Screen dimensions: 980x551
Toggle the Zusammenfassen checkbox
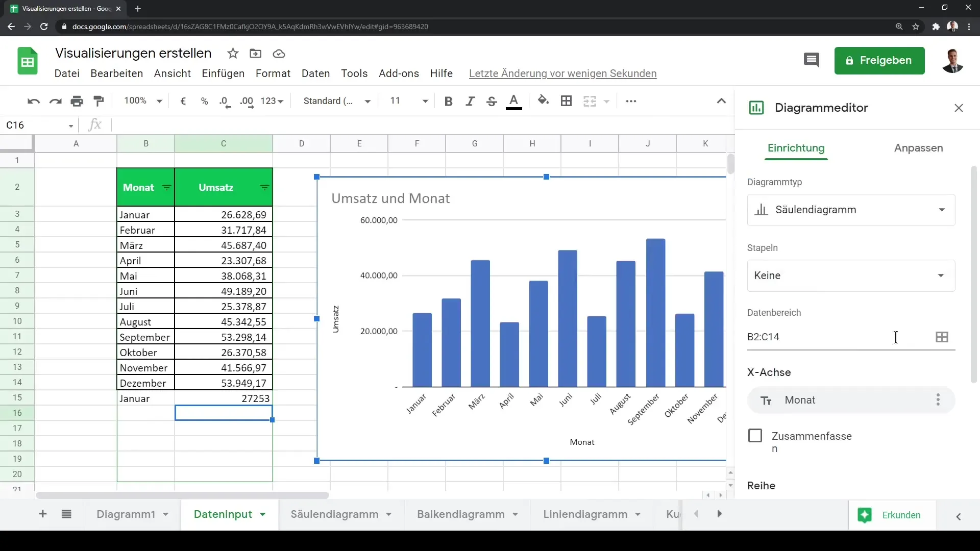click(755, 436)
